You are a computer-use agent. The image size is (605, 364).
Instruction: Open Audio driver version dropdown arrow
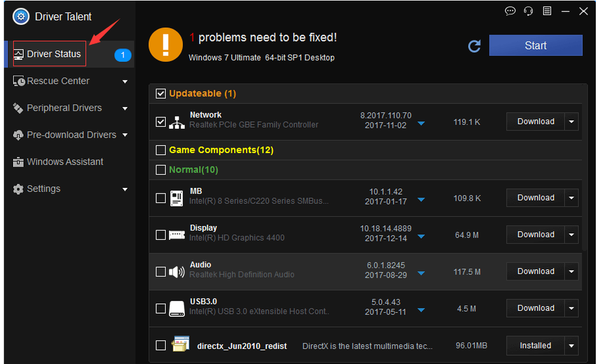[x=421, y=273]
